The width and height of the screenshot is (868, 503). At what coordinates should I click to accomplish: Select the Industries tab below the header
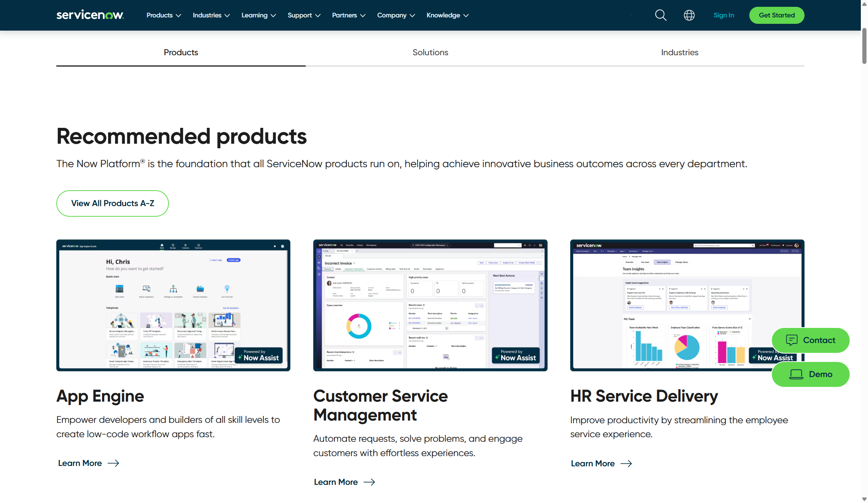[679, 53]
